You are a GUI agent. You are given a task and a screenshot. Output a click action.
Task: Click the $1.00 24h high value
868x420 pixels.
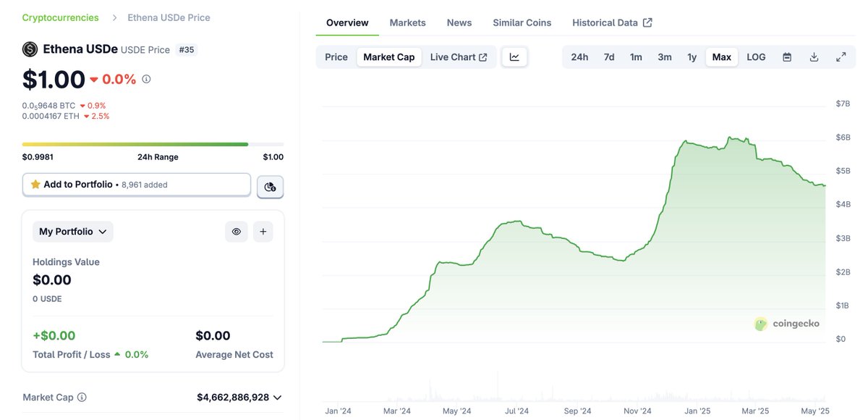(x=273, y=157)
